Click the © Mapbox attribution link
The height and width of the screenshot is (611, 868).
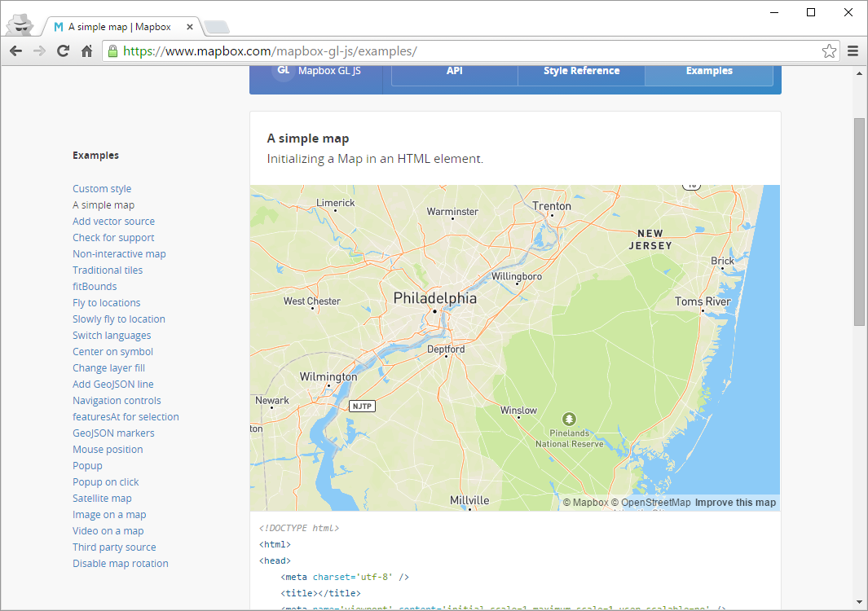[586, 503]
